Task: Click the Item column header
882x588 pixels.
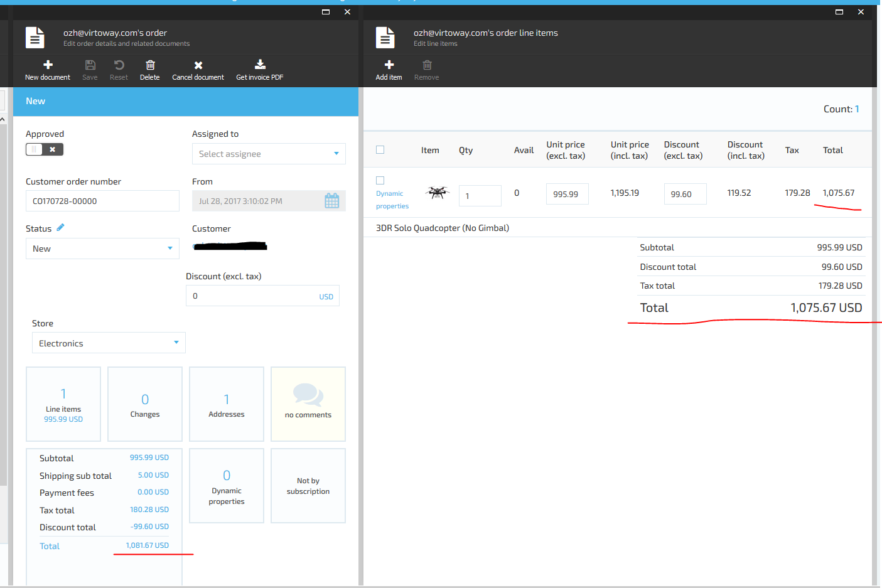Action: point(430,150)
